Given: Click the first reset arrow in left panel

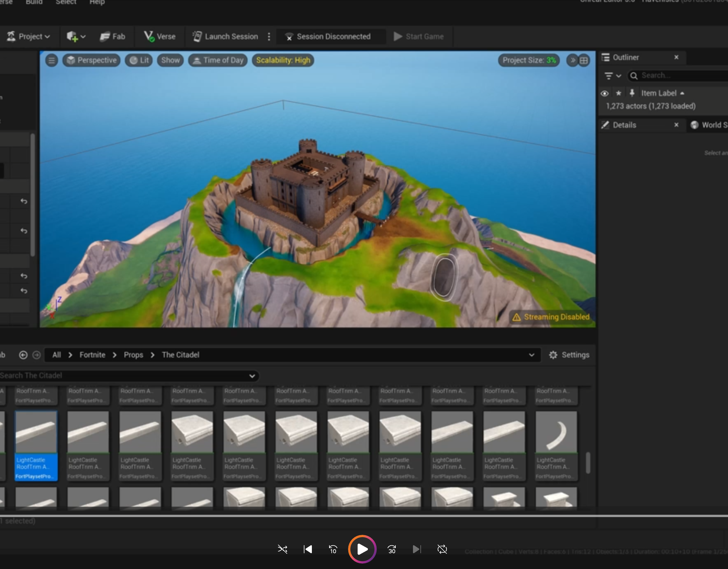Looking at the screenshot, I should [24, 201].
